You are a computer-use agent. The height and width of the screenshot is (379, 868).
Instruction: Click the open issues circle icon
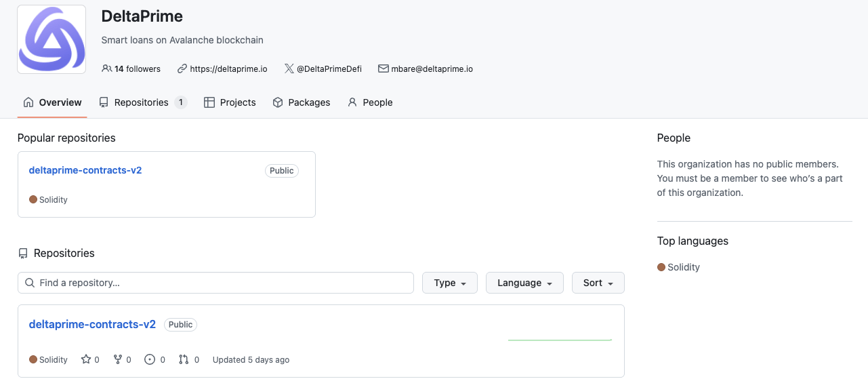pos(150,359)
